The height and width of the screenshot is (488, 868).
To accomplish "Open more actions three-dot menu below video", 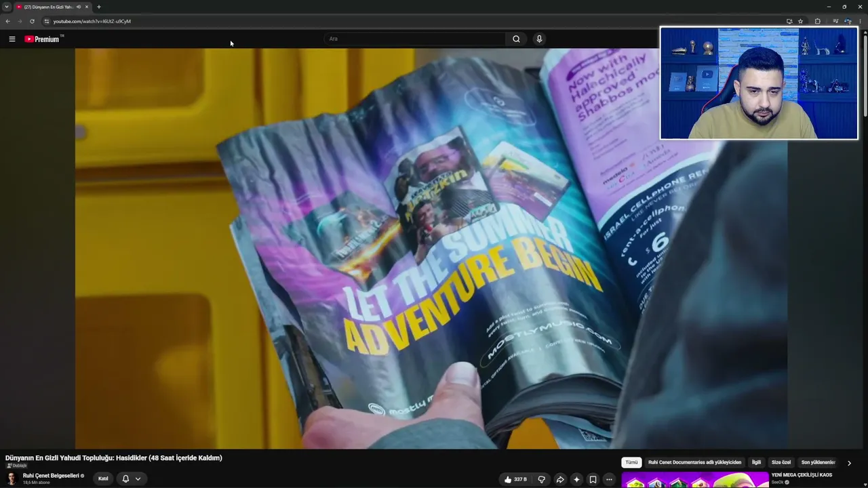I will pos(609,479).
